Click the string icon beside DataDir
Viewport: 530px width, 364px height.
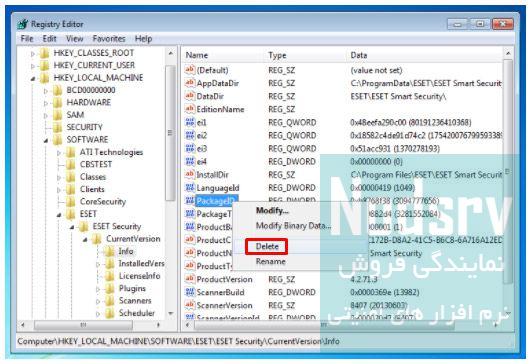(x=190, y=96)
